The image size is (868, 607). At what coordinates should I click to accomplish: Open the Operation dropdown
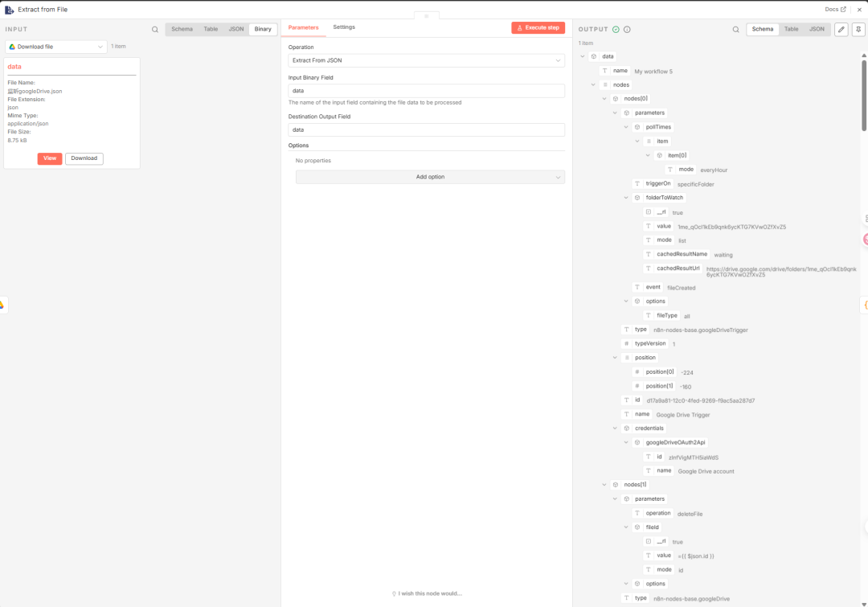(426, 60)
